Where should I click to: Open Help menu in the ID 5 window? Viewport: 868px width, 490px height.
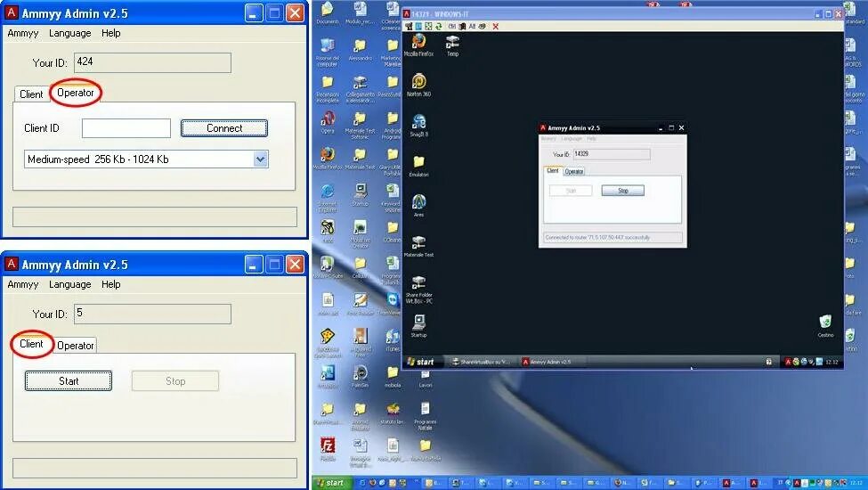coord(110,284)
